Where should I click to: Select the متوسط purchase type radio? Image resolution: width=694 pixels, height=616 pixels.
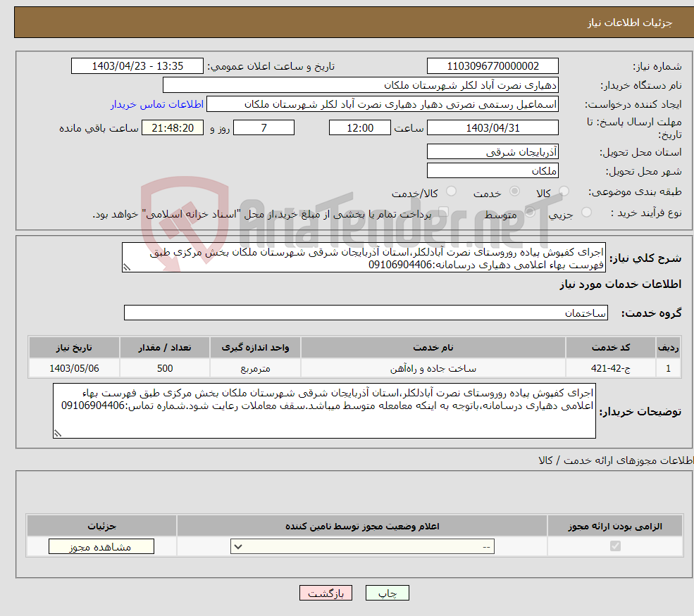click(x=530, y=213)
